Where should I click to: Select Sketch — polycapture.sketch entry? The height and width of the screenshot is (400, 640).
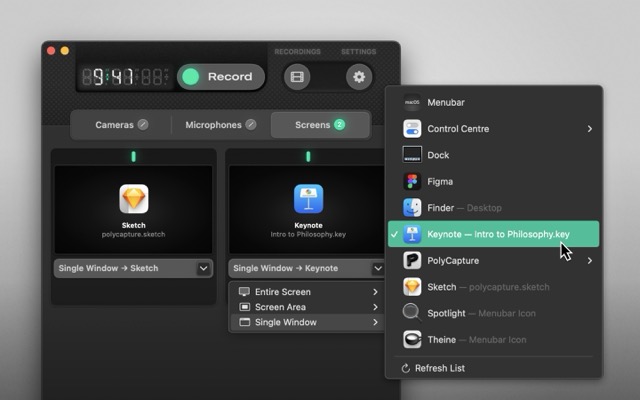click(x=493, y=287)
